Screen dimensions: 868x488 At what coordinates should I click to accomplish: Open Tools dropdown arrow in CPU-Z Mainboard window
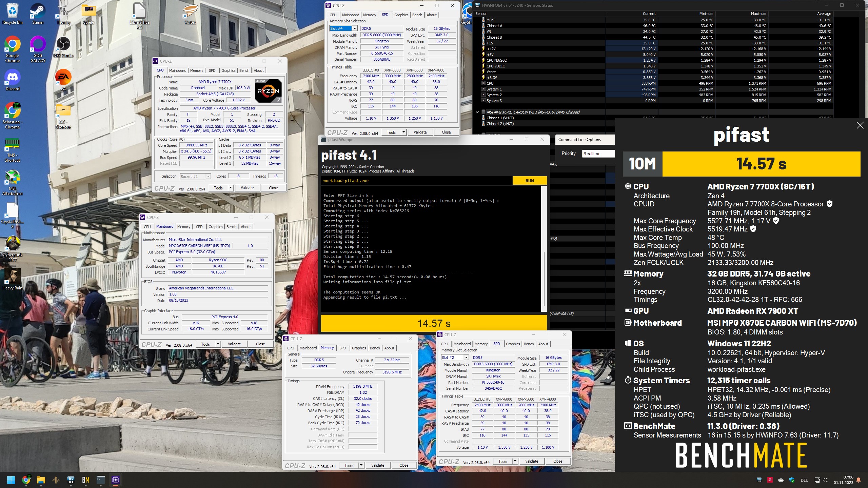pos(218,344)
